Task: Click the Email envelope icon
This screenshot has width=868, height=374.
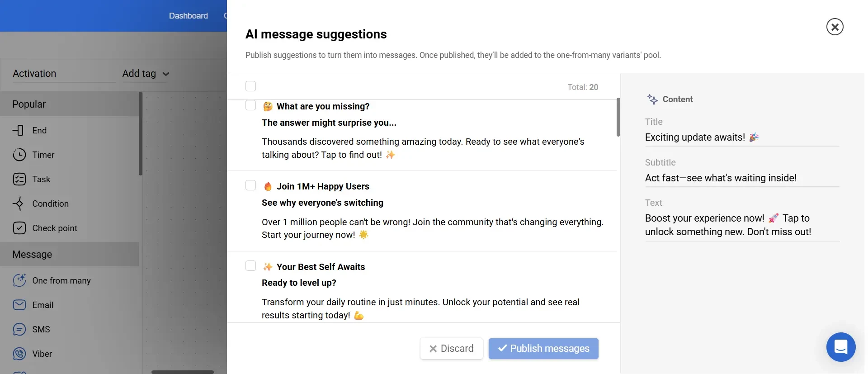Action: 19,305
